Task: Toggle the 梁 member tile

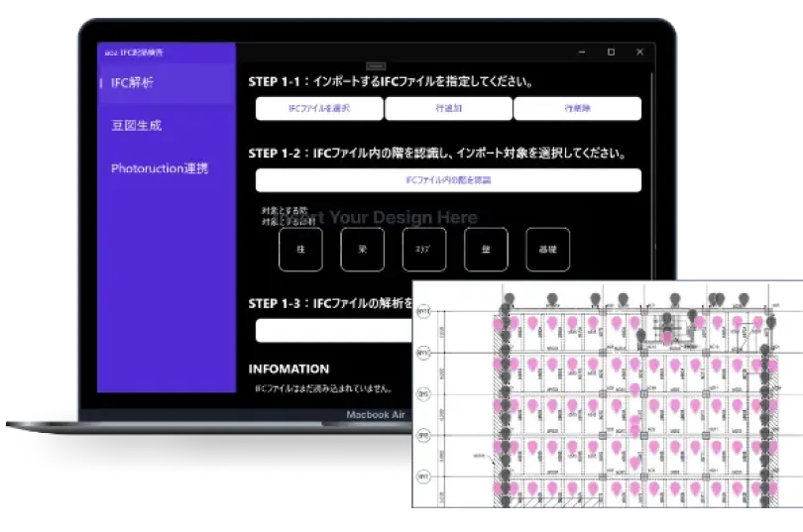Action: (363, 249)
